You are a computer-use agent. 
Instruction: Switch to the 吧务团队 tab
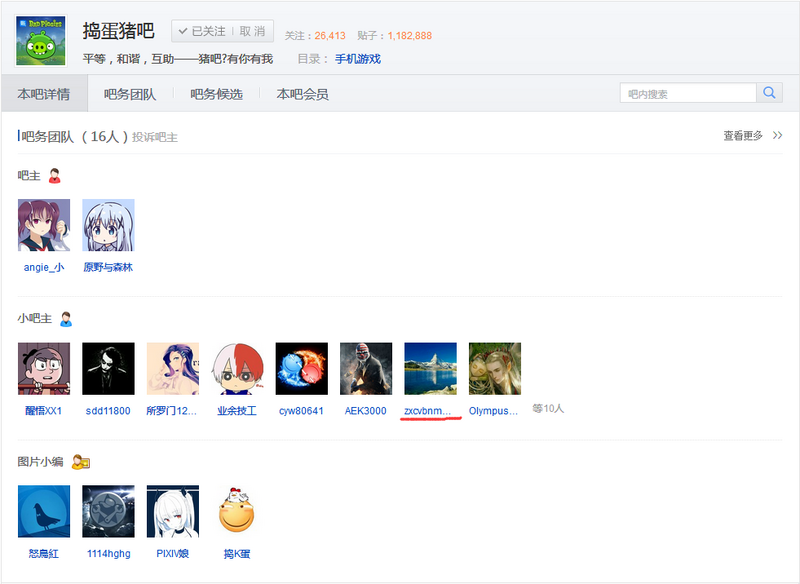130,94
